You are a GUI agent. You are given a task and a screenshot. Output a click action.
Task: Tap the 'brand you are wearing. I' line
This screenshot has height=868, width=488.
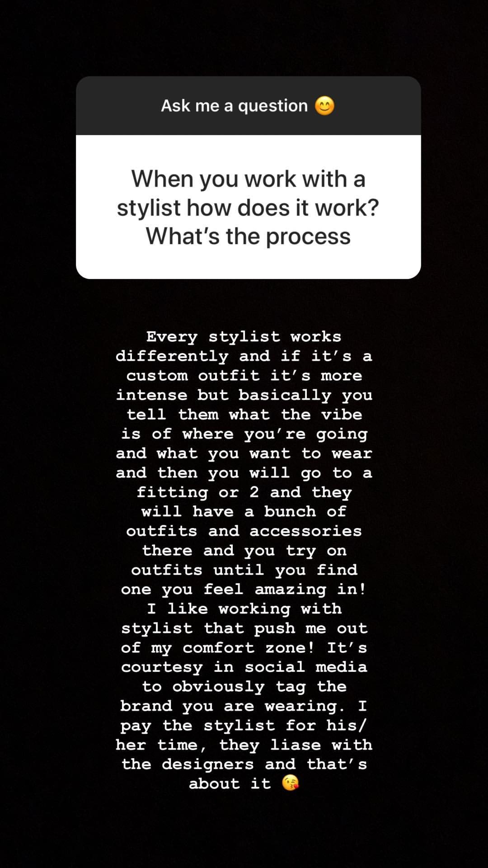pyautogui.click(x=244, y=706)
